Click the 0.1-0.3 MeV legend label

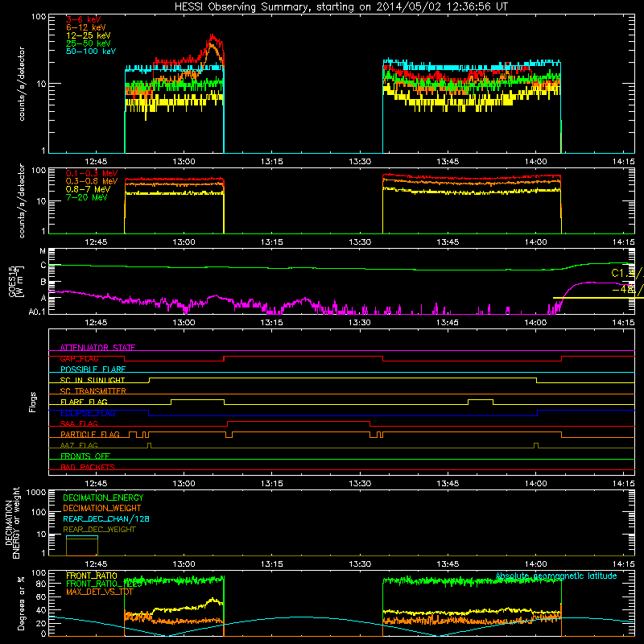91,173
